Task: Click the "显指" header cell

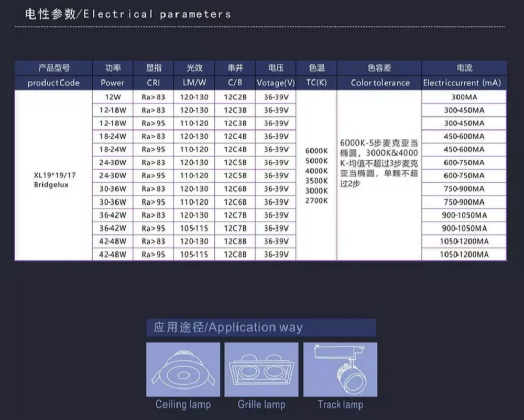Action: click(154, 68)
